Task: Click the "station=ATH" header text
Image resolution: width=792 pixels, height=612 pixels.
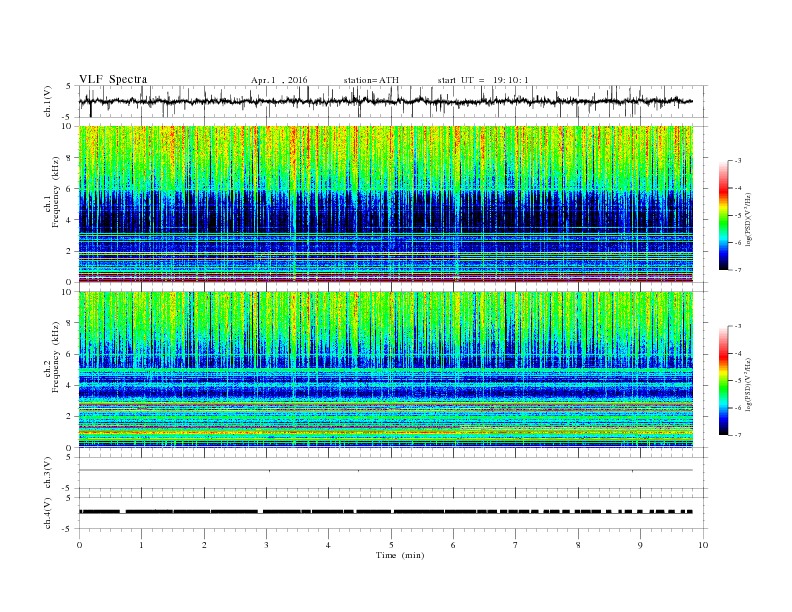Action: pos(371,80)
